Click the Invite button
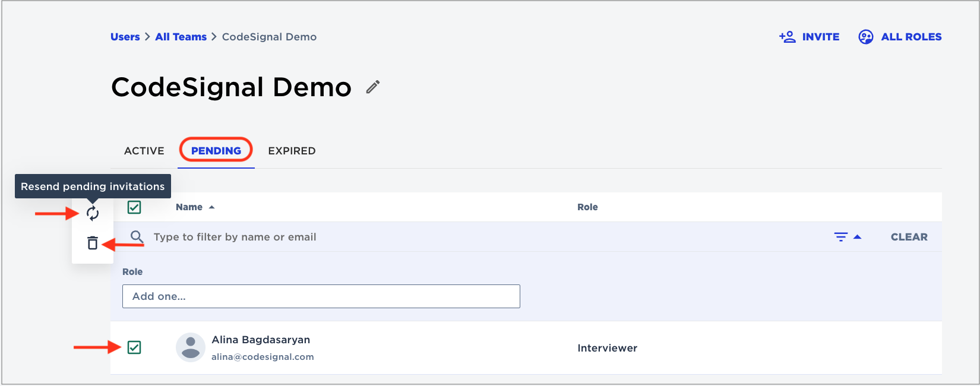Viewport: 980px width, 386px height. click(810, 37)
